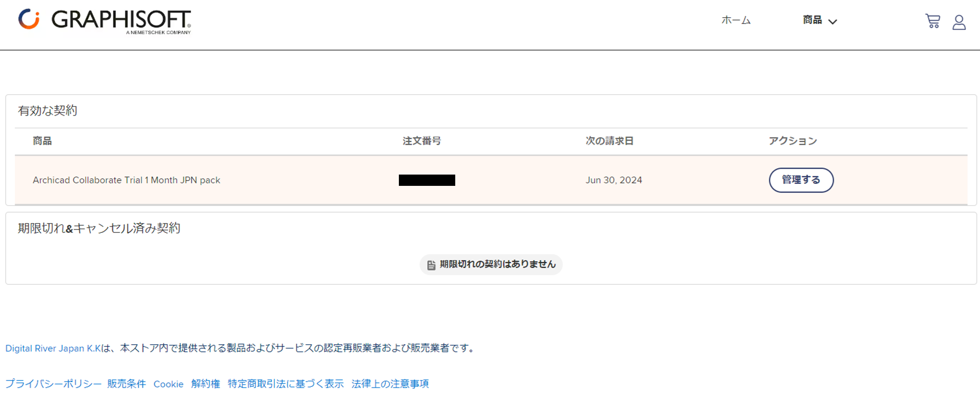The width and height of the screenshot is (980, 407).
Task: Click the redacted order number
Action: (427, 180)
